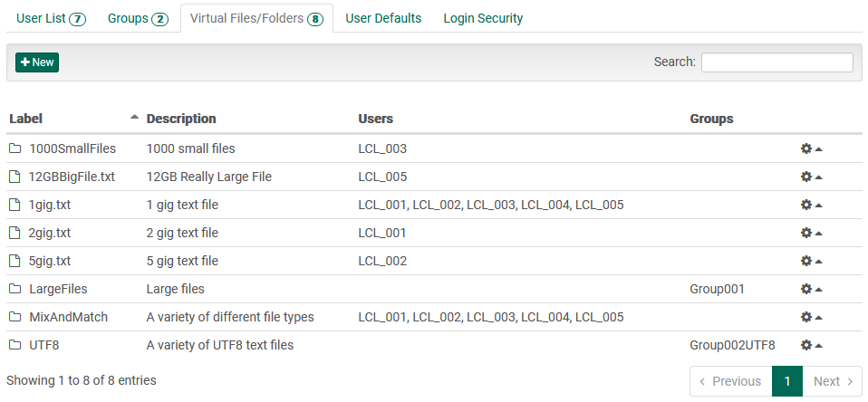Open the Groups tab
868x402 pixels.
(x=137, y=18)
